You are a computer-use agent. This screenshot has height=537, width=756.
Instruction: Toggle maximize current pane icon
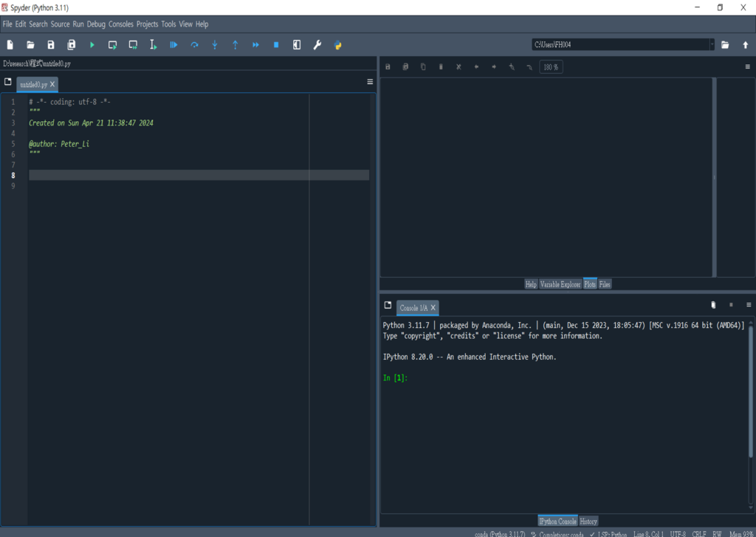coord(297,45)
